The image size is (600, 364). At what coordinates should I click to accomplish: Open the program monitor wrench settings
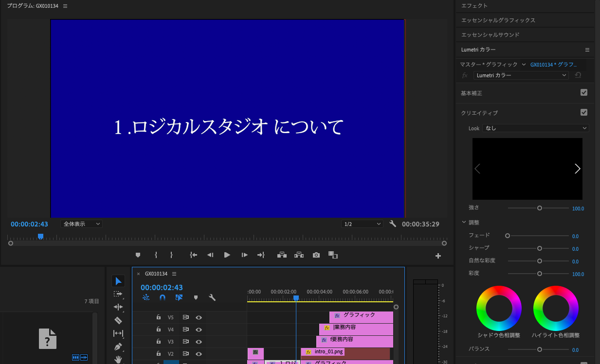pyautogui.click(x=393, y=224)
